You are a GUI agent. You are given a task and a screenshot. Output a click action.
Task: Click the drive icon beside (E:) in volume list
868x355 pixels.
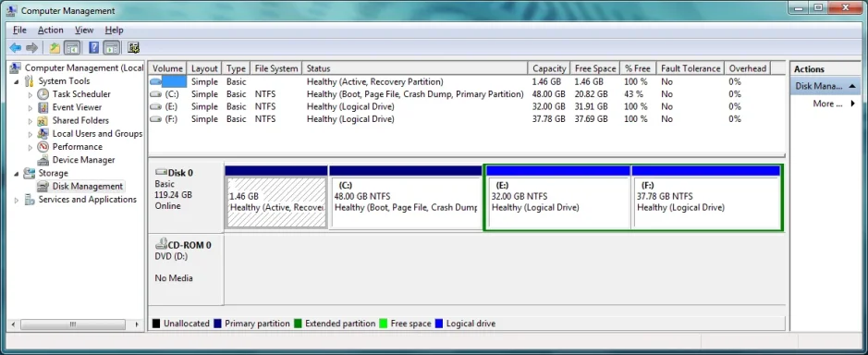tap(155, 106)
